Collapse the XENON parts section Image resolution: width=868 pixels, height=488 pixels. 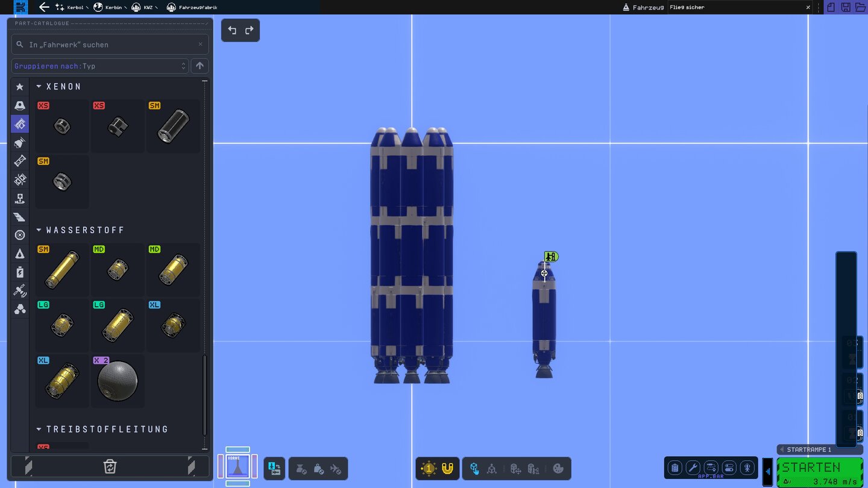[x=39, y=87]
